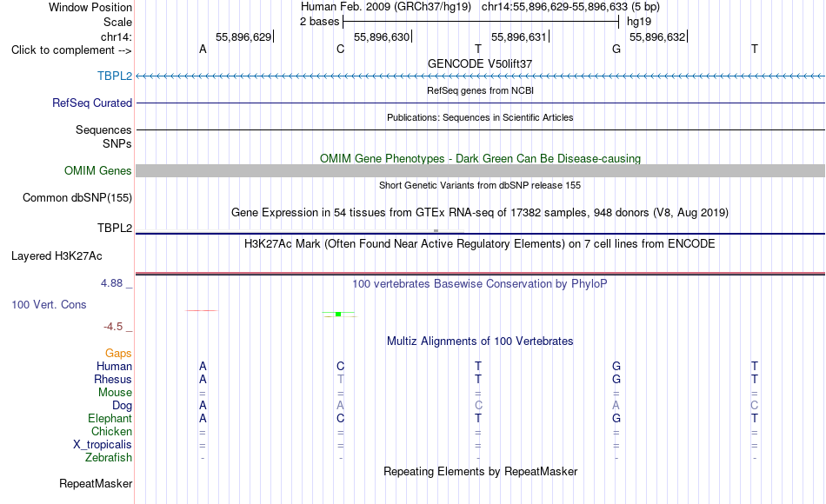Click position label 55,896,629
The image size is (826, 504).
click(x=243, y=36)
